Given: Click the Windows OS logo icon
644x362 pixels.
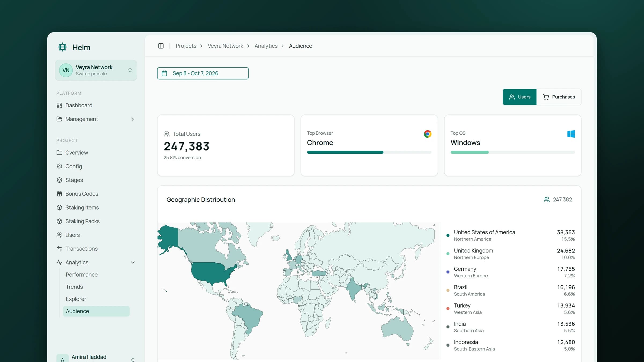Looking at the screenshot, I should 571,134.
